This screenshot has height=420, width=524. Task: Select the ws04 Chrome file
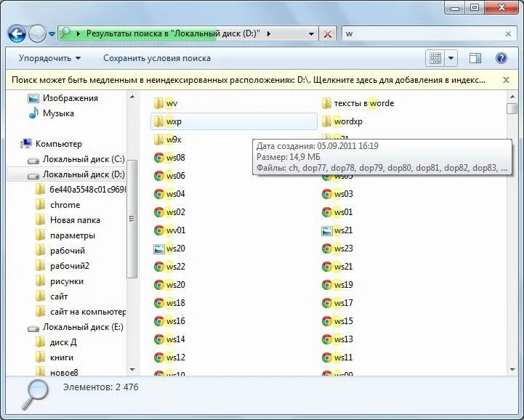(169, 194)
